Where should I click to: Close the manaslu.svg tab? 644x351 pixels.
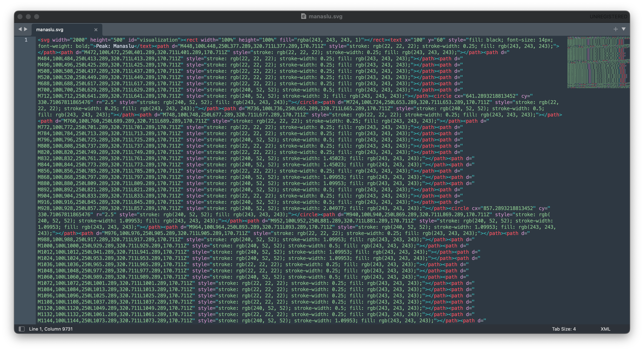96,30
